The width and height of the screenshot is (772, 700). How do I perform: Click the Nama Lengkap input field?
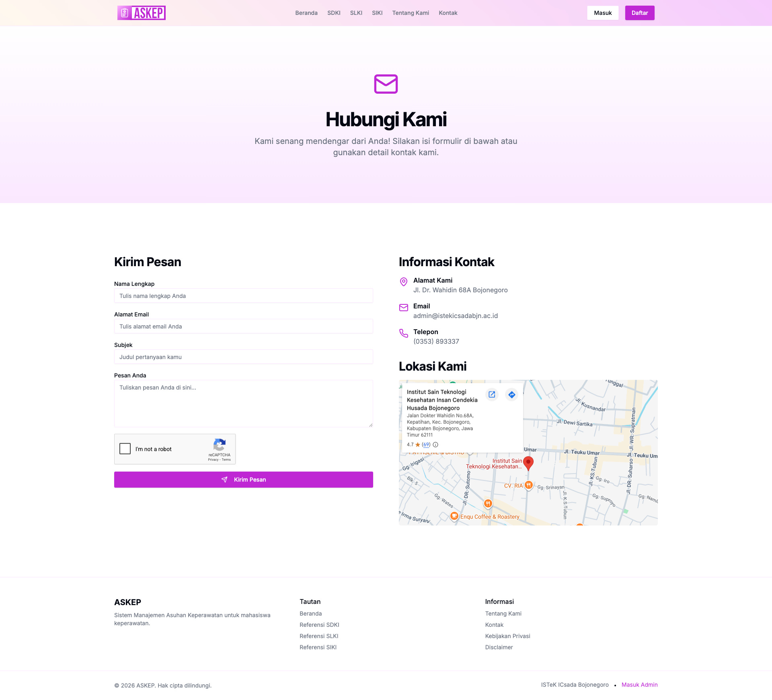point(243,296)
